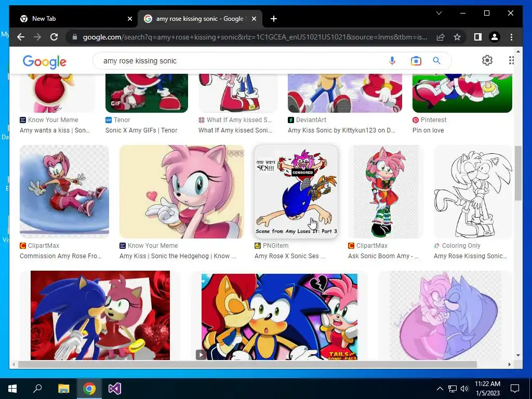The height and width of the screenshot is (399, 532).
Task: Open Visual Studio from taskbar
Action: (x=115, y=389)
